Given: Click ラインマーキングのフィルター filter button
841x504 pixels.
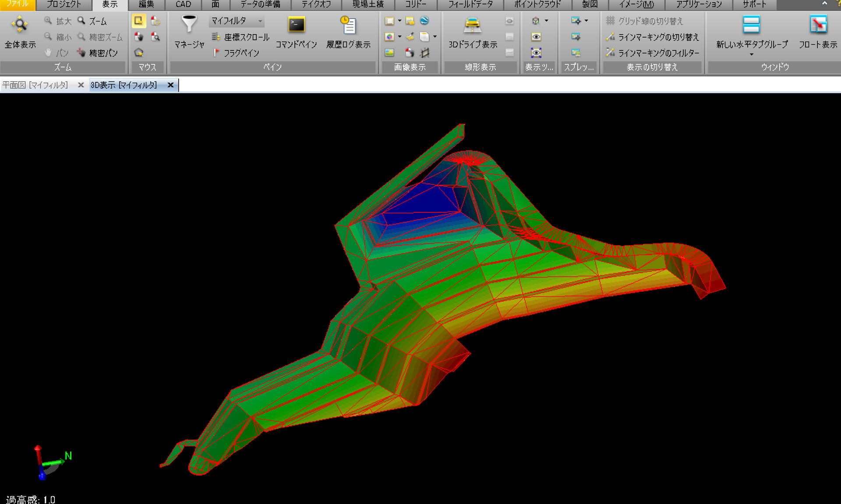Looking at the screenshot, I should coord(653,53).
